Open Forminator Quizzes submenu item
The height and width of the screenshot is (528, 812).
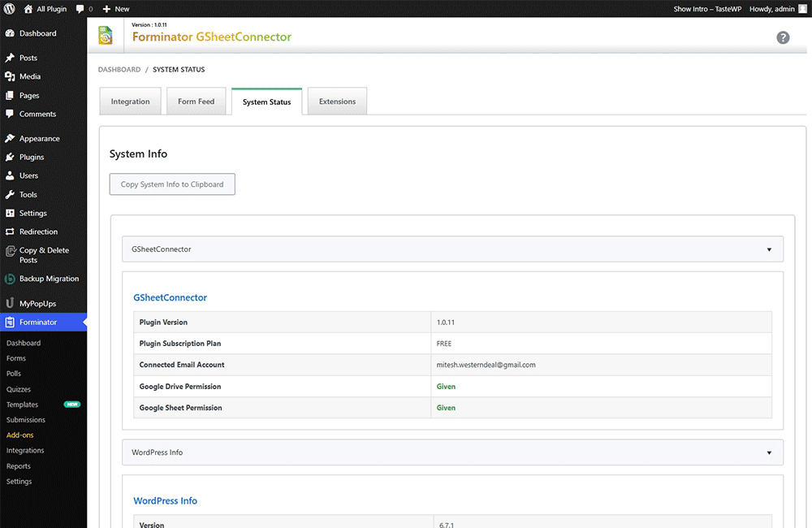pos(19,389)
